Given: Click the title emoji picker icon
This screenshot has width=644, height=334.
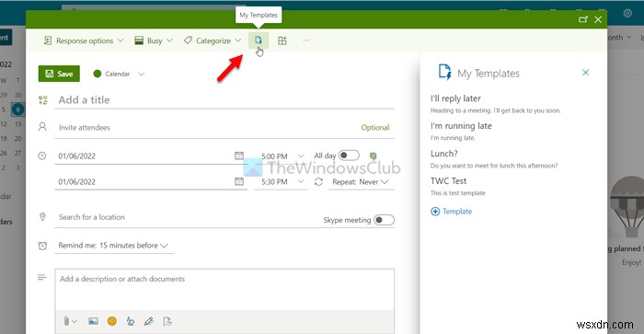Looking at the screenshot, I should 42,99.
